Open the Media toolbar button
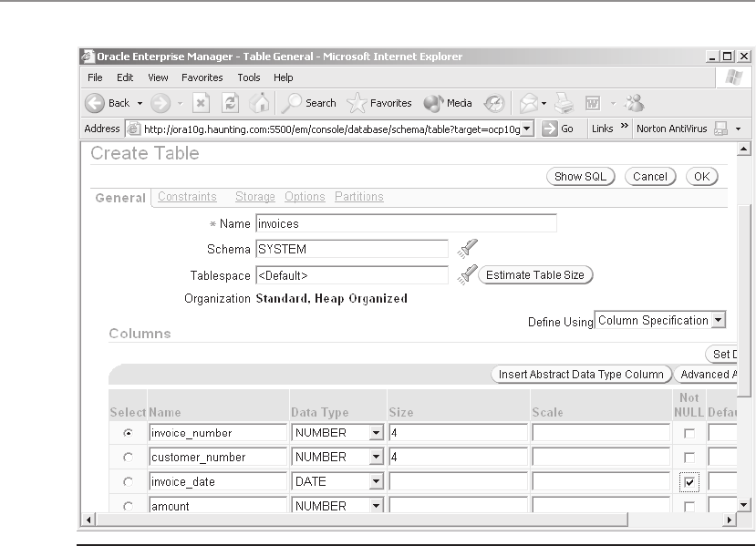 (448, 103)
